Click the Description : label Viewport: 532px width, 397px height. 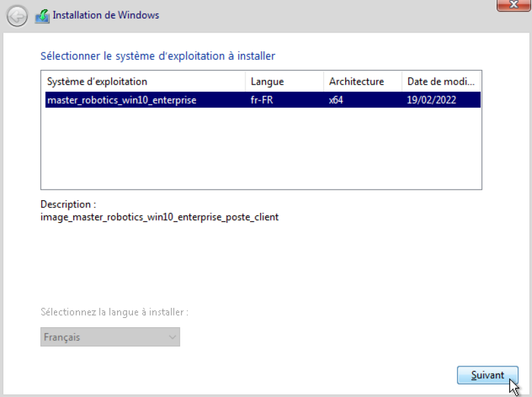[68, 204]
